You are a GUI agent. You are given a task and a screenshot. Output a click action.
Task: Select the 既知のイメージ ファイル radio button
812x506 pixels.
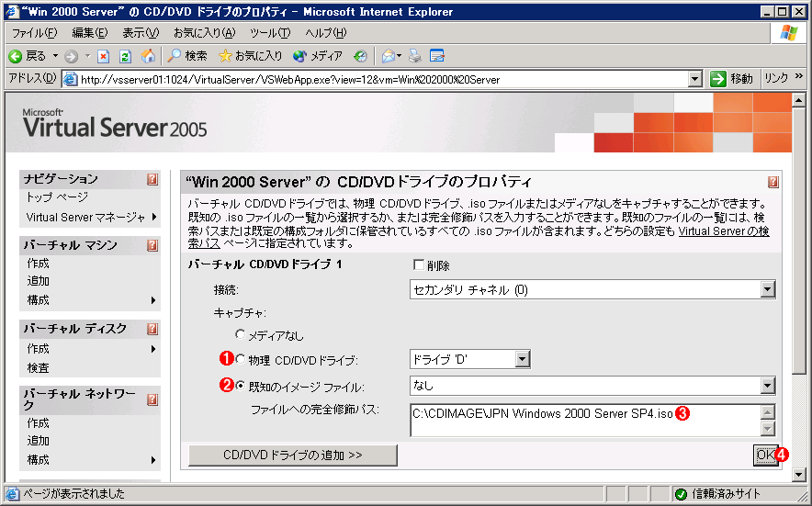(x=241, y=386)
